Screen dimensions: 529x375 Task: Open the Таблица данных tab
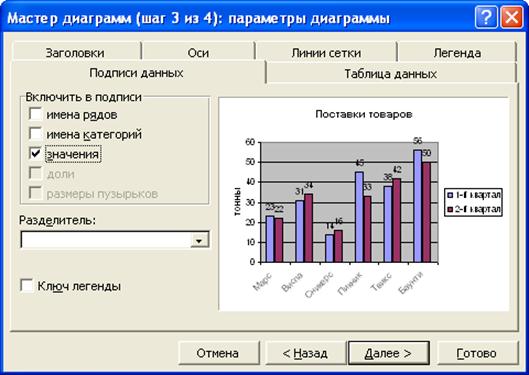[x=391, y=73]
